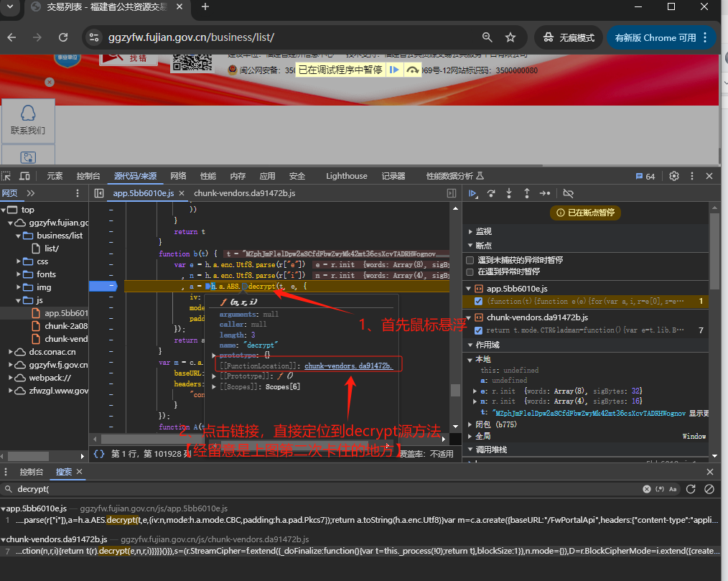
Task: Toggle file navigator sidebar icon
Action: [x=99, y=193]
